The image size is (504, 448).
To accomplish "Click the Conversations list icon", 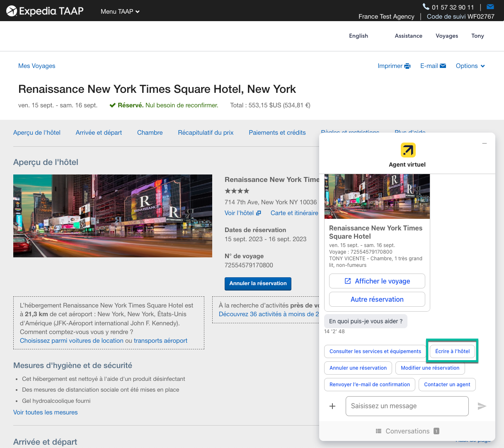I will (378, 431).
